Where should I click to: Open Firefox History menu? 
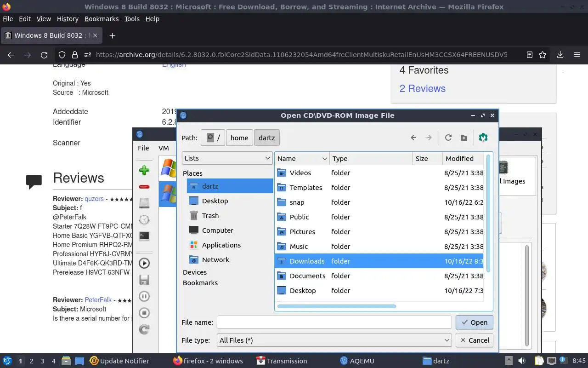pos(68,19)
